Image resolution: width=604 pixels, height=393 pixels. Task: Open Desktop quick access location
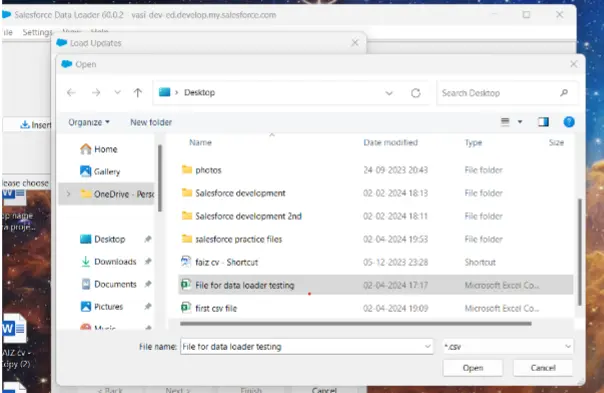[x=102, y=239]
